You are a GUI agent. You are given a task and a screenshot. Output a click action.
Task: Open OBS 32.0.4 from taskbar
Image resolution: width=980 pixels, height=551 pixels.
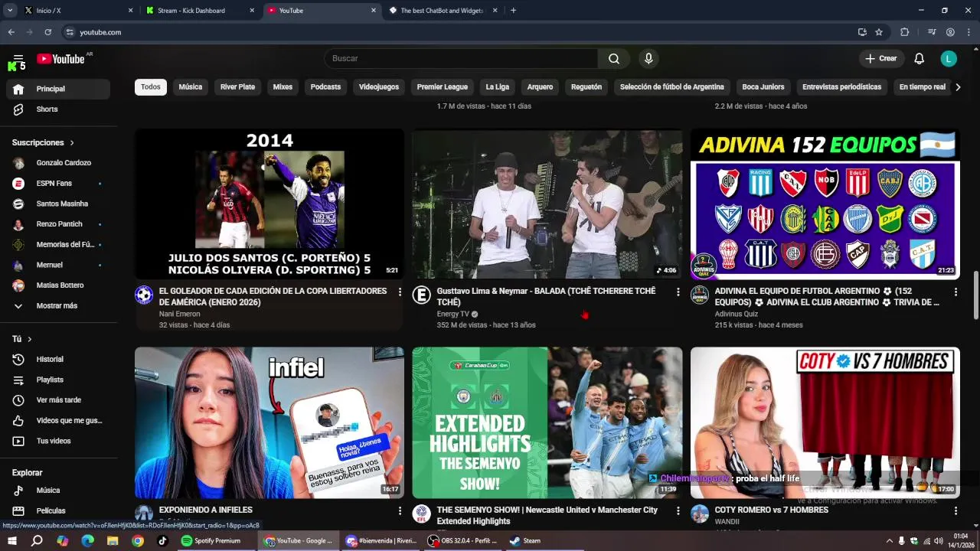coord(463,541)
